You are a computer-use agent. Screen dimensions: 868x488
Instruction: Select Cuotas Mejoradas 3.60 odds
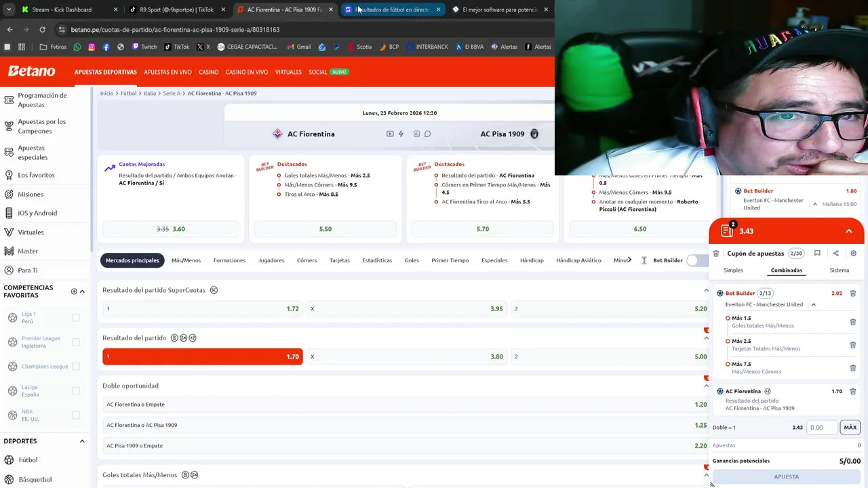click(171, 229)
